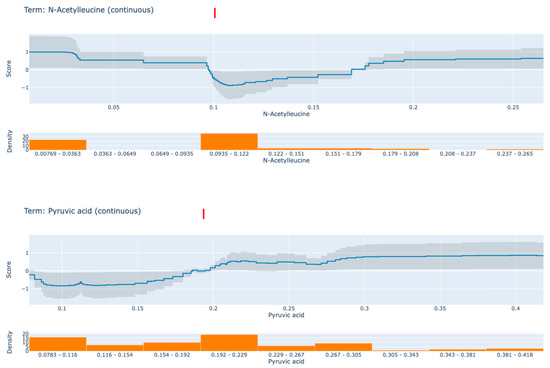Select the 0.208 - 0.237 density bin label

[458, 154]
